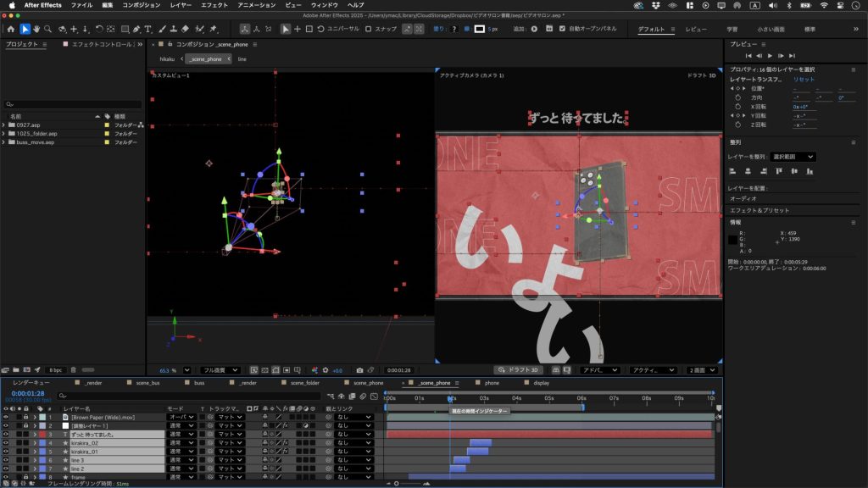Activate the Puppet Pin tool
868x488 pixels.
[x=212, y=29]
